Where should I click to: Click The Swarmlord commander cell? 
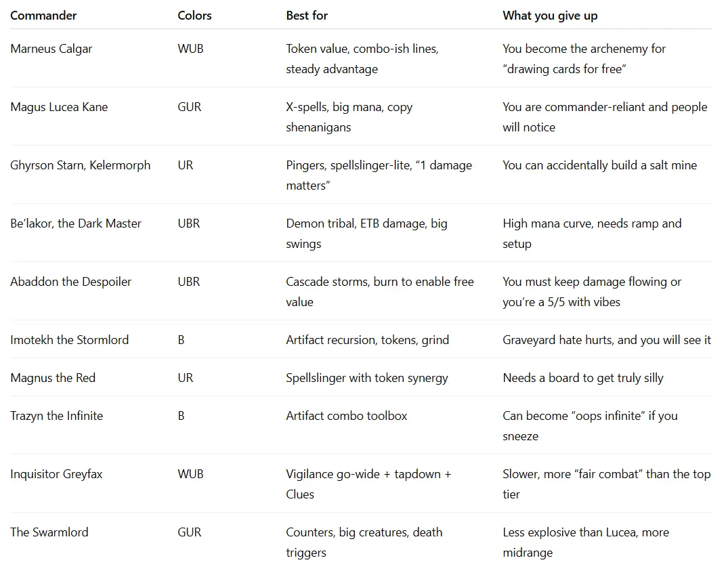pos(49,532)
